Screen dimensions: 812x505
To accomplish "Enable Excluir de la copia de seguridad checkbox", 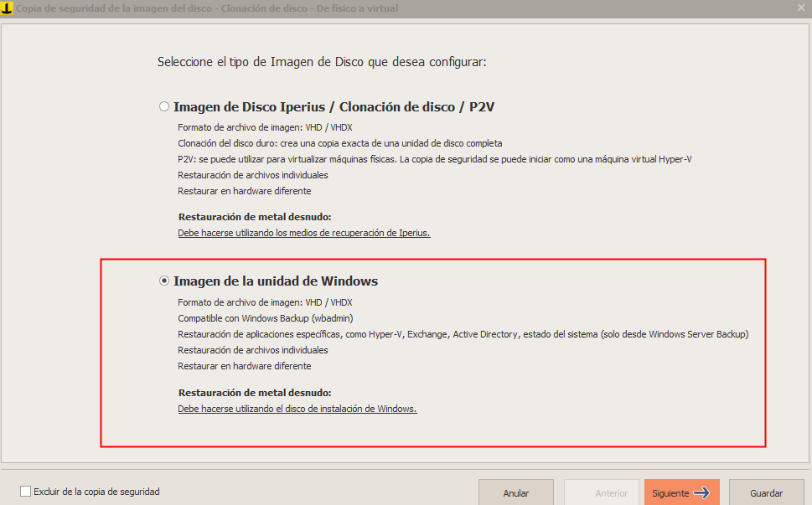I will [25, 491].
